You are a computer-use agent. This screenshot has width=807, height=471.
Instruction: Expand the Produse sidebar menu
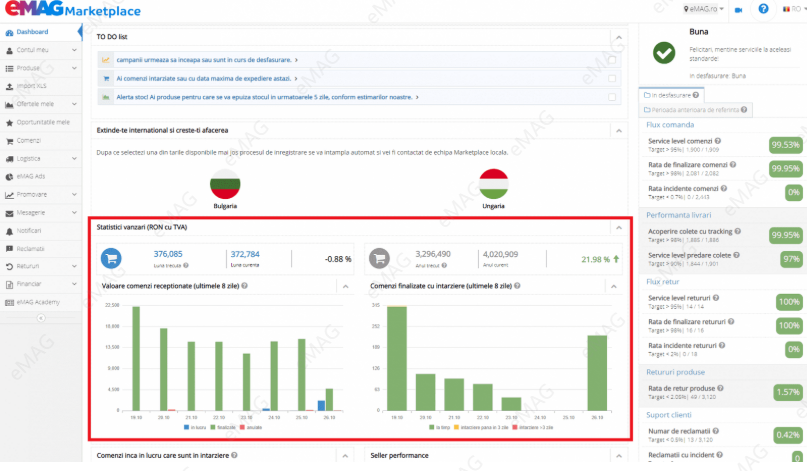40,68
